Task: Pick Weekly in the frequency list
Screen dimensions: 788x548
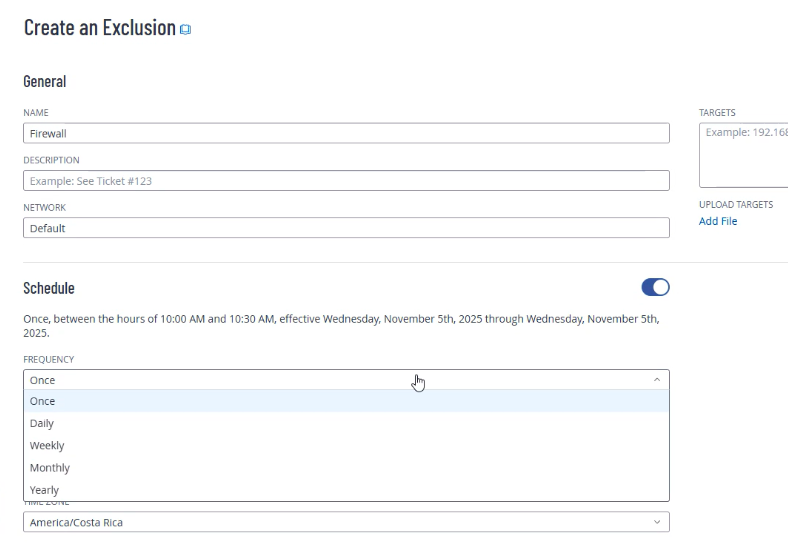Action: [x=47, y=445]
